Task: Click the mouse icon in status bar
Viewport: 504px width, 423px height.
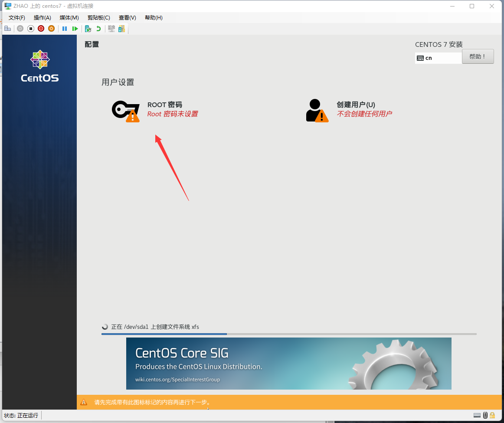Action: pos(485,415)
